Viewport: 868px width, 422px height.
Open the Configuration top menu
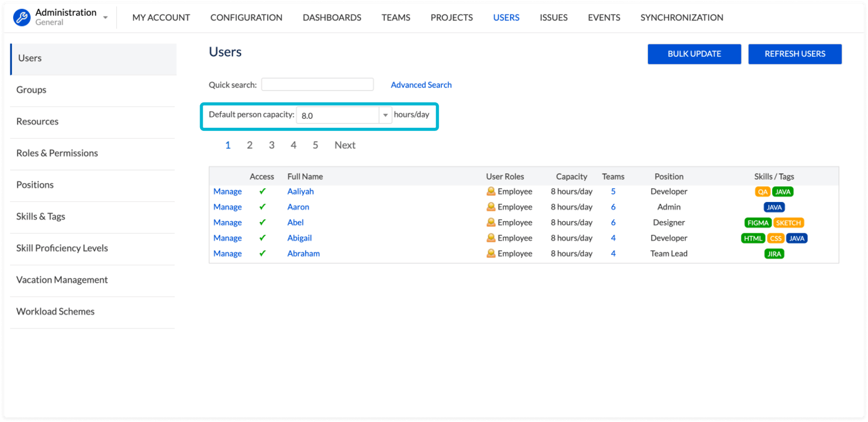(246, 17)
